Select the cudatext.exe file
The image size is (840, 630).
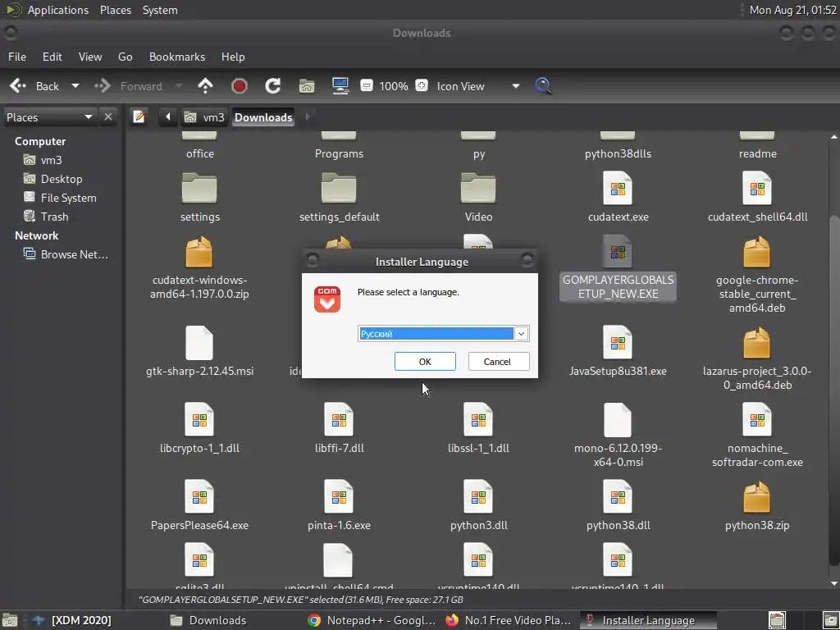618,197
